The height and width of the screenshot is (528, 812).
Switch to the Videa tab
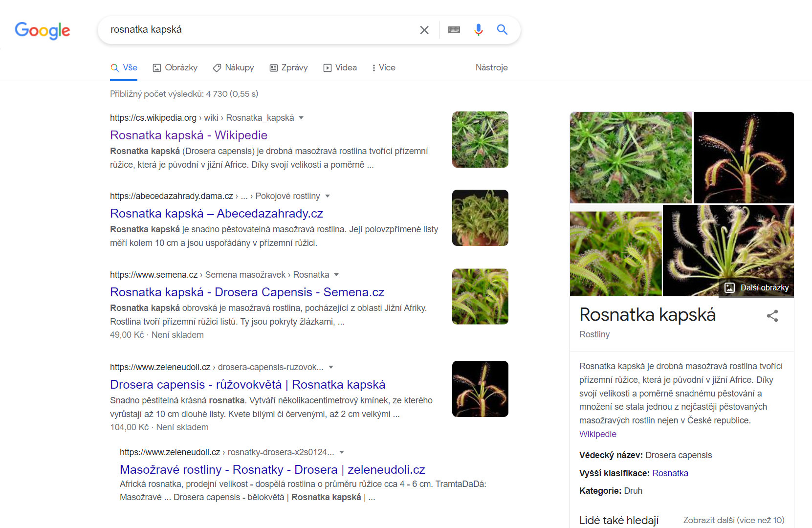pyautogui.click(x=340, y=67)
